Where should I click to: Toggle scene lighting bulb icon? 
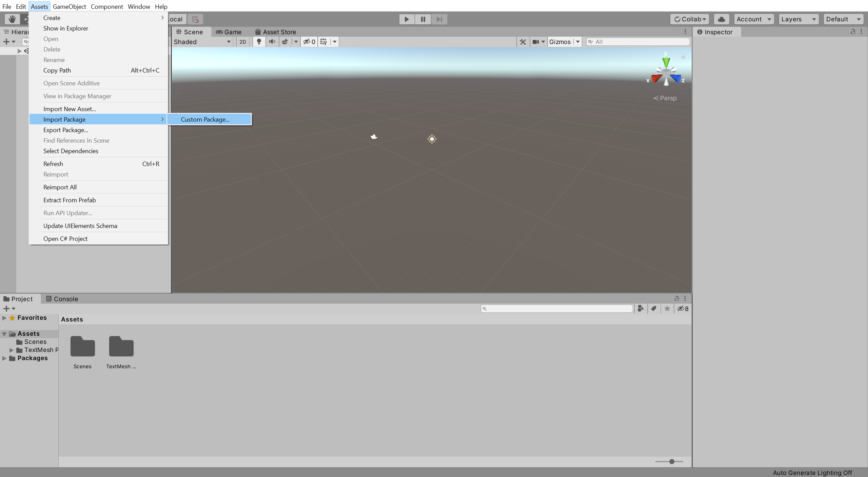259,42
